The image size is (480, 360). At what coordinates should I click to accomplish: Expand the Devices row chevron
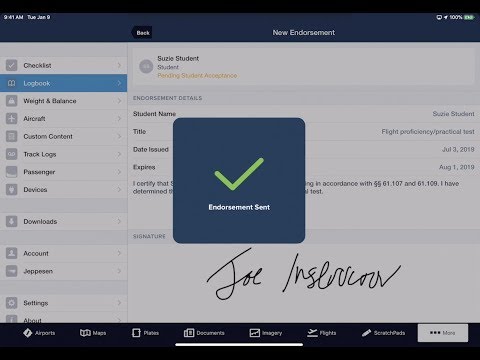(119, 189)
